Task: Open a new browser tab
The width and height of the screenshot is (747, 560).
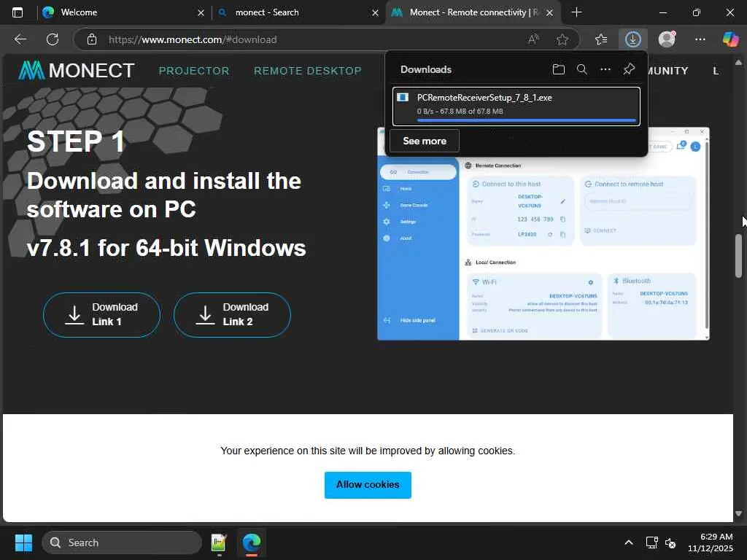Action: click(576, 12)
